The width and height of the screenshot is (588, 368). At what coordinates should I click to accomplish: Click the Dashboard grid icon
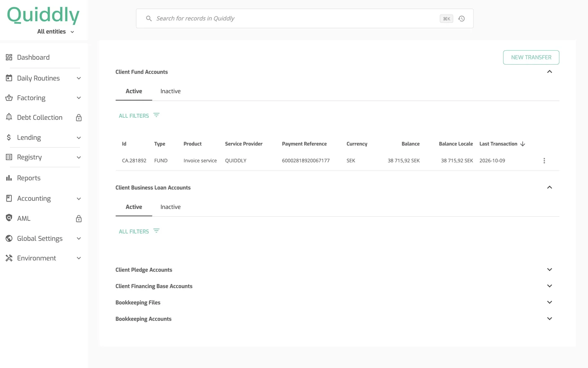coord(9,57)
